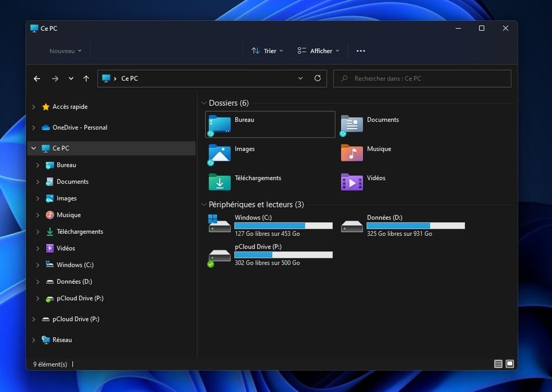The width and height of the screenshot is (552, 392).
Task: Click Ce PC in the address bar breadcrumb
Action: (130, 78)
